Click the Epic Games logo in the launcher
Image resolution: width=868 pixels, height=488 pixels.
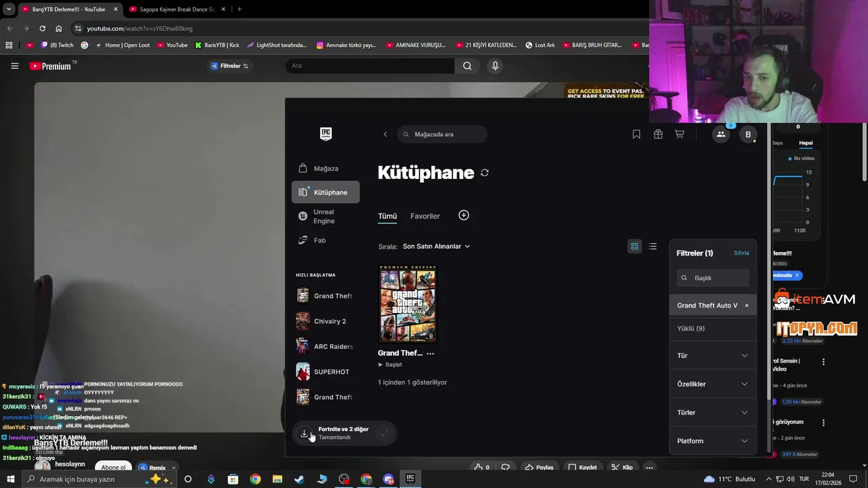[325, 134]
